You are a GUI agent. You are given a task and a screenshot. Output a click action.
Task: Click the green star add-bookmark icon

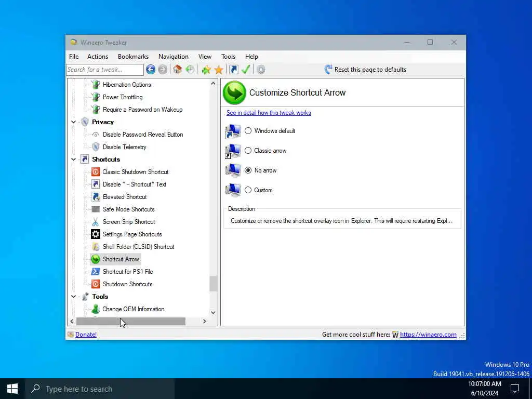(206, 70)
